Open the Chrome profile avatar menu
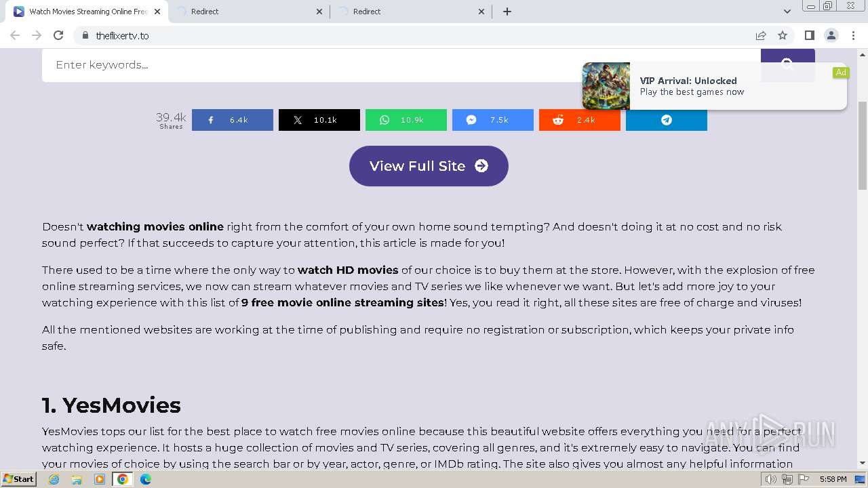This screenshot has height=488, width=868. [831, 35]
